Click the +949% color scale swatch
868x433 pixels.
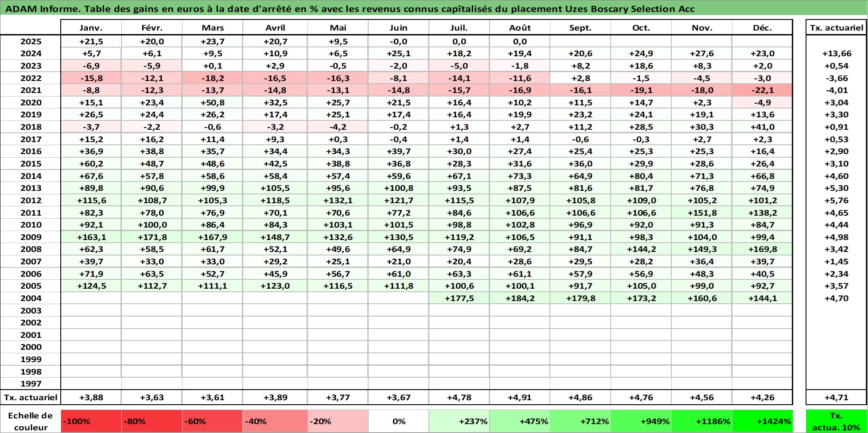641,421
